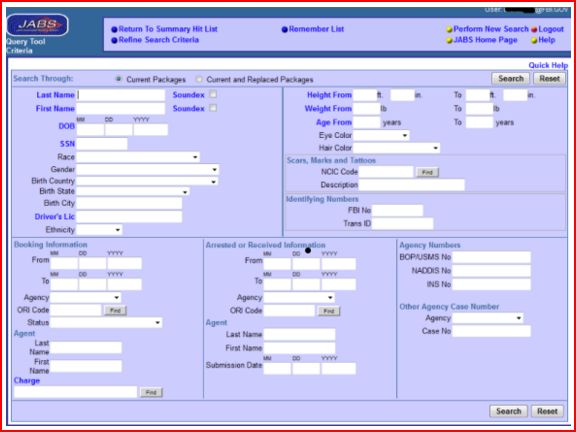Click the BOP/USMS No field
The width and height of the screenshot is (576, 432).
point(492,258)
